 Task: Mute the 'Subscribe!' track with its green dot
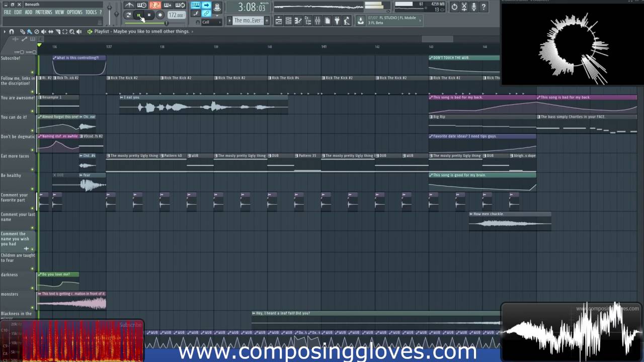[33, 72]
